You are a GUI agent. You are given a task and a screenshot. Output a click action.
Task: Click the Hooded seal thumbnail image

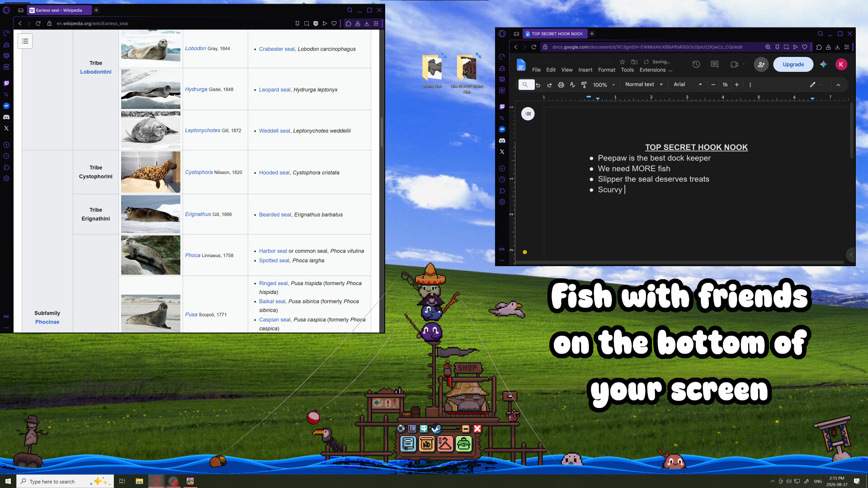[151, 172]
